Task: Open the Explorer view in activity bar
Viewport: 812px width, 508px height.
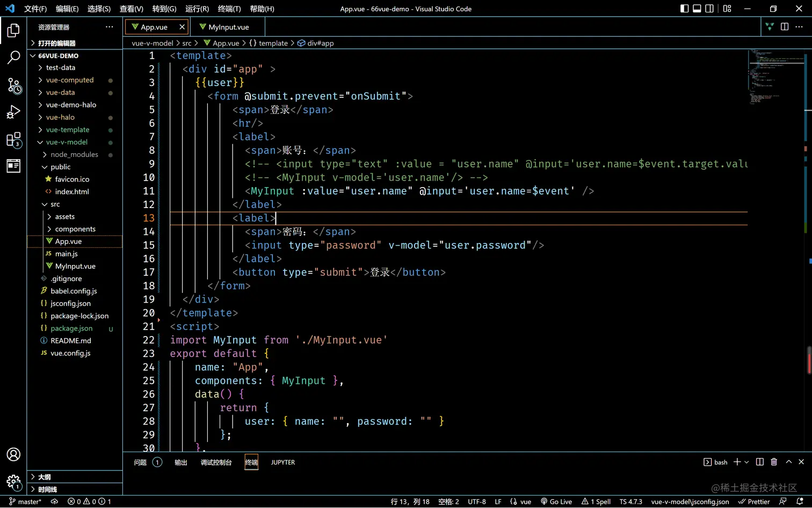Action: point(13,31)
